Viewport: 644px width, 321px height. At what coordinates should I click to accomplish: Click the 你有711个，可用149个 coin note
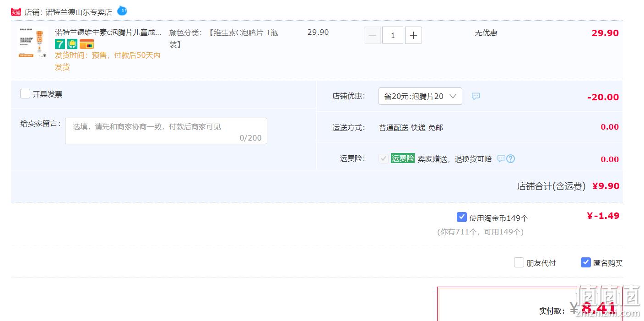(x=481, y=232)
